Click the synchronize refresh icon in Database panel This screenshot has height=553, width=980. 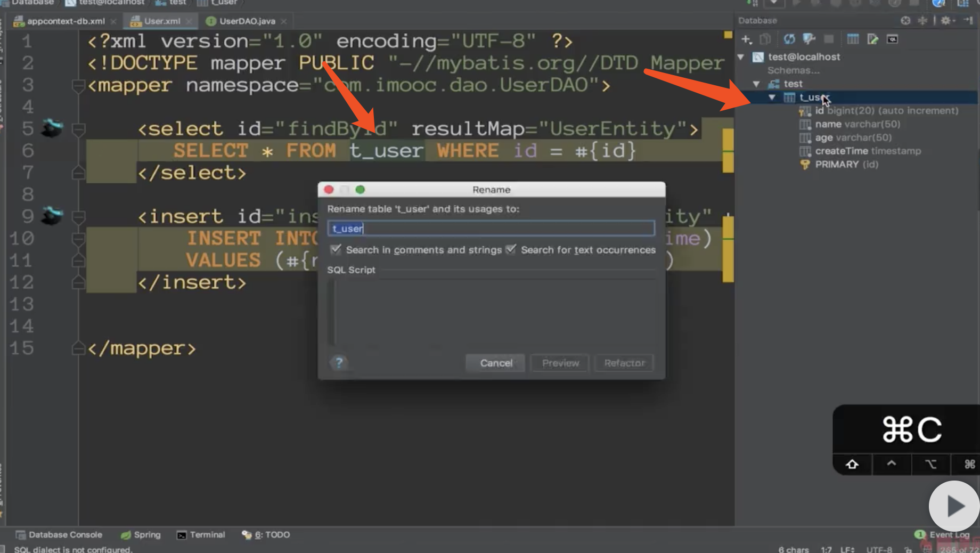[789, 39]
